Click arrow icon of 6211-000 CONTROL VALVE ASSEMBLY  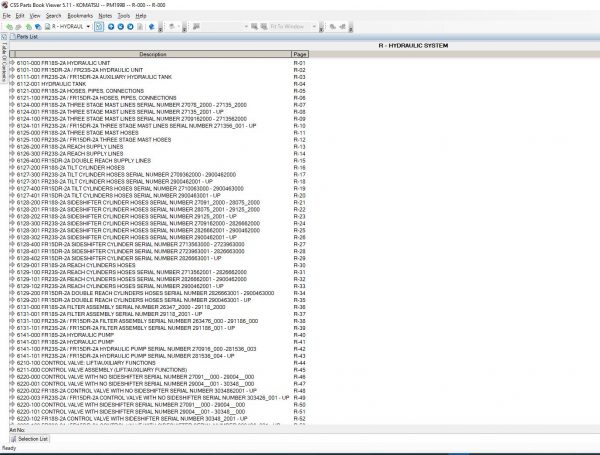12,370
